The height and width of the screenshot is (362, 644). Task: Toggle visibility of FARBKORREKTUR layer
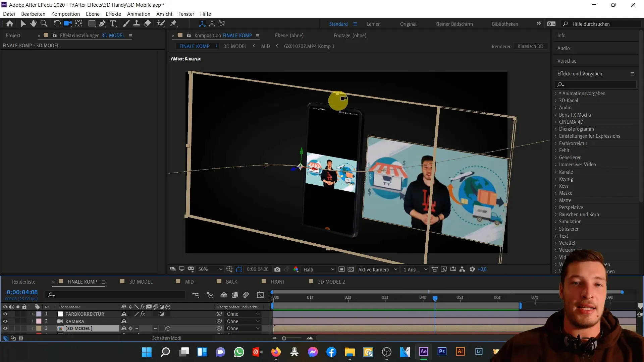point(5,314)
